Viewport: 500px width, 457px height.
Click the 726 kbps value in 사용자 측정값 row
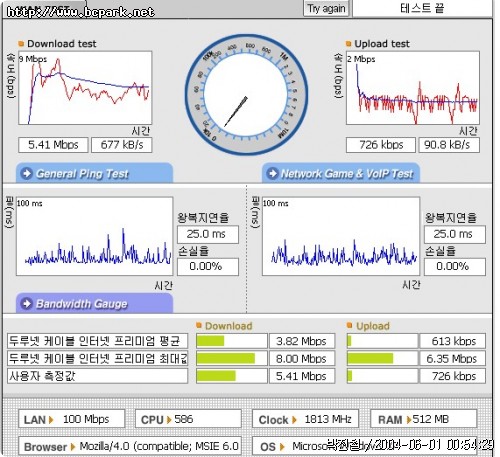coord(452,376)
